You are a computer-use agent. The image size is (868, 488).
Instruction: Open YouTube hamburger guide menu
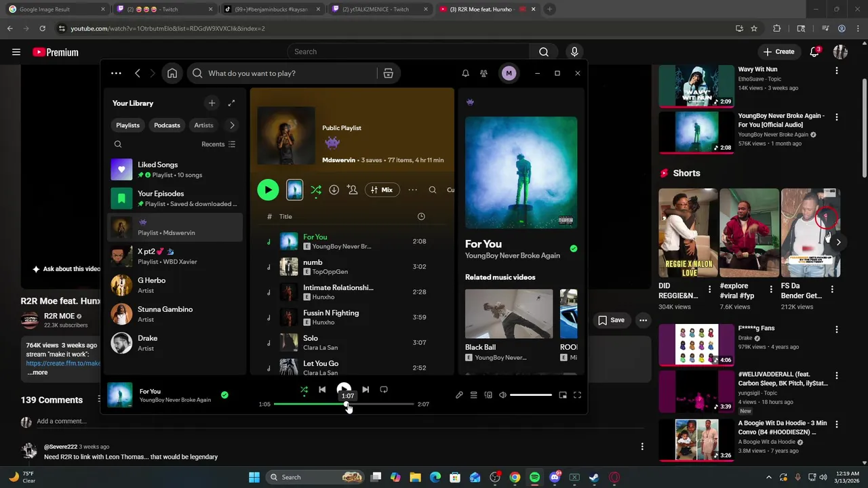16,52
